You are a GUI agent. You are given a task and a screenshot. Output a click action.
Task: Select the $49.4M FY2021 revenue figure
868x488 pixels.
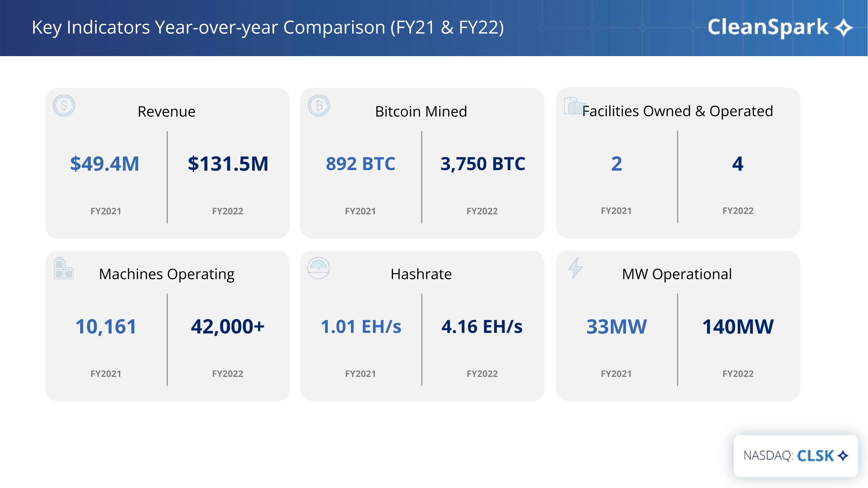[104, 164]
